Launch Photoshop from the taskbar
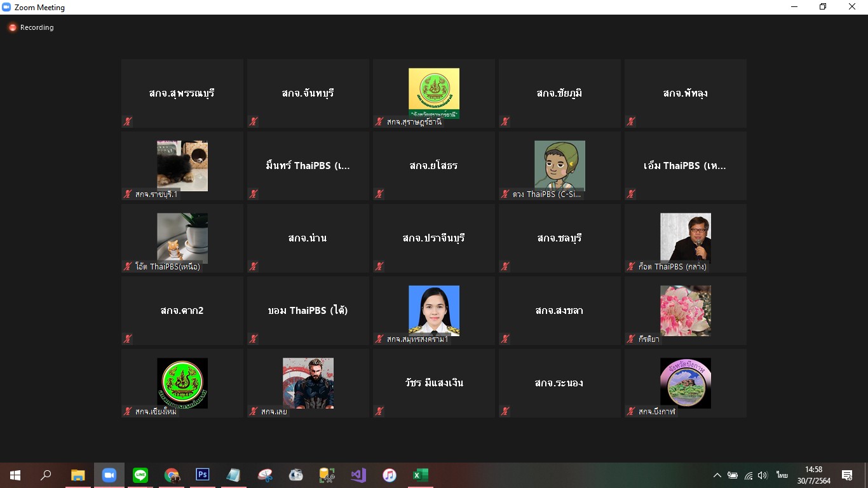Viewport: 868px width, 488px height. pos(203,475)
